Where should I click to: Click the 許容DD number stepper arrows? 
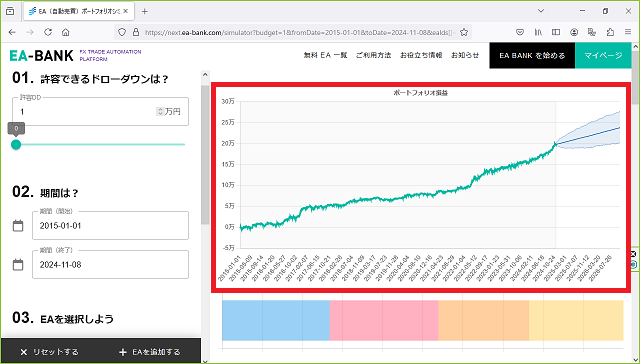(x=160, y=111)
